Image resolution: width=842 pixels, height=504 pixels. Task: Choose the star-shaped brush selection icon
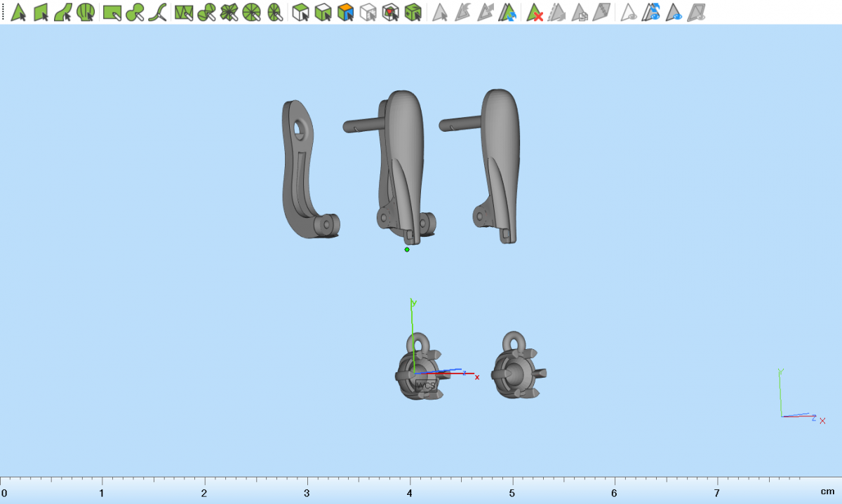pyautogui.click(x=229, y=12)
